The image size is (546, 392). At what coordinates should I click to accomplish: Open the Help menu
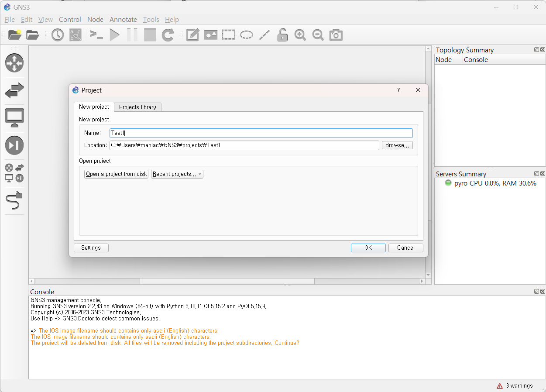pos(172,20)
